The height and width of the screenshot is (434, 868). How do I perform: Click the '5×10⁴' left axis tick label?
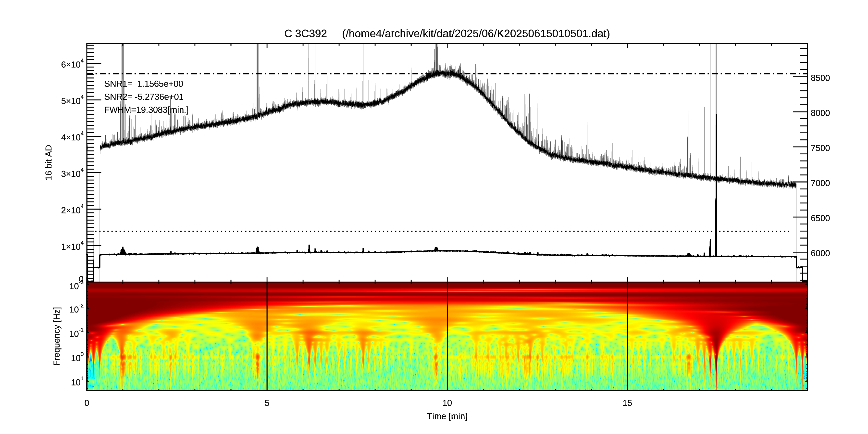72,100
